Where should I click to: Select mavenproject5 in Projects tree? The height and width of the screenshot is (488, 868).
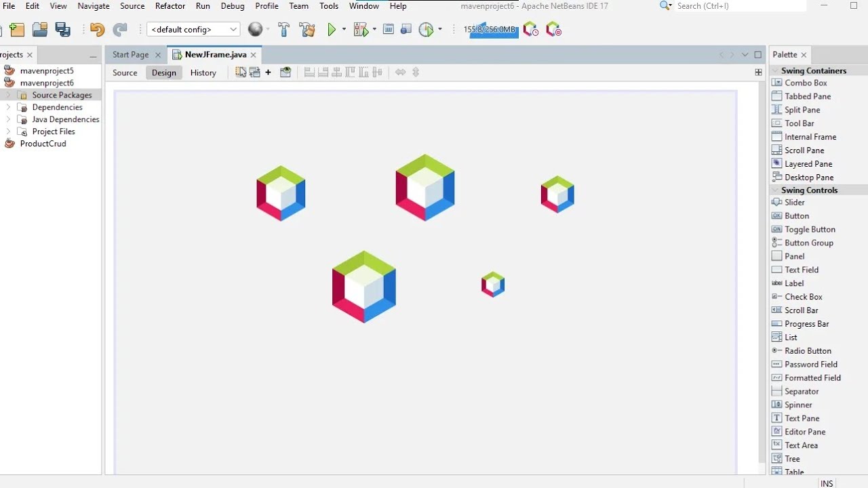click(x=47, y=70)
